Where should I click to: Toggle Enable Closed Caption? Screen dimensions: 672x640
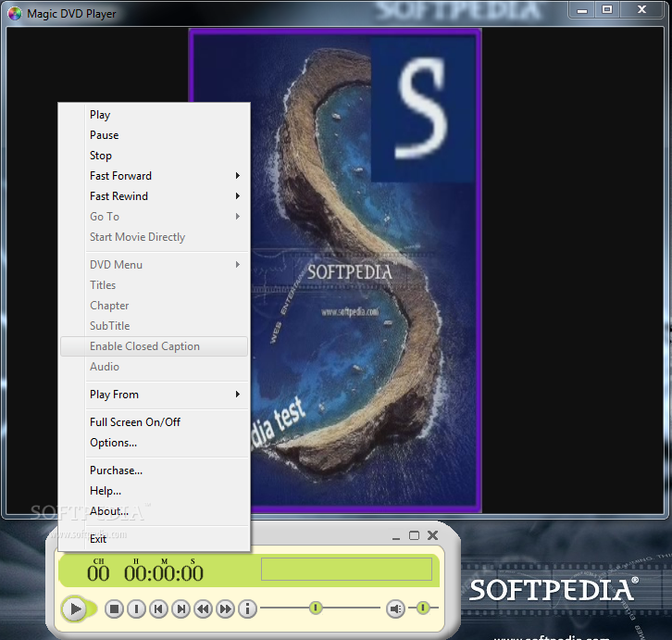(x=155, y=346)
